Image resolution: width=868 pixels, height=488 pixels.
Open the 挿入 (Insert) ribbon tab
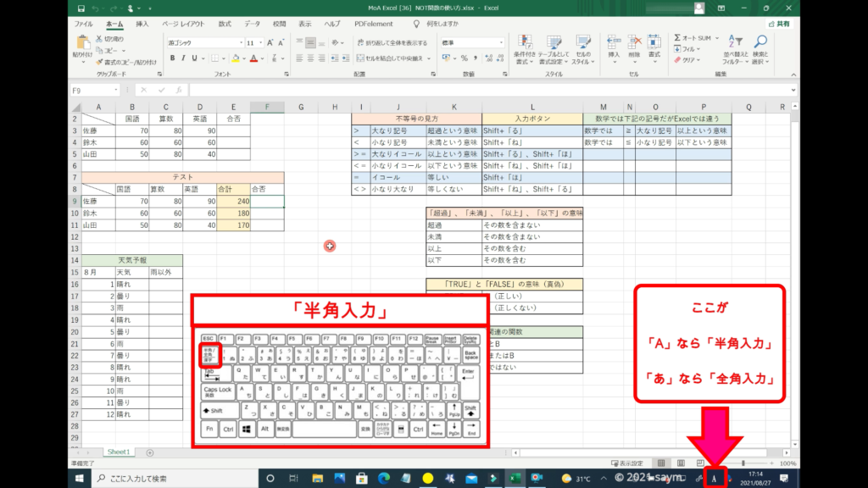tap(142, 25)
